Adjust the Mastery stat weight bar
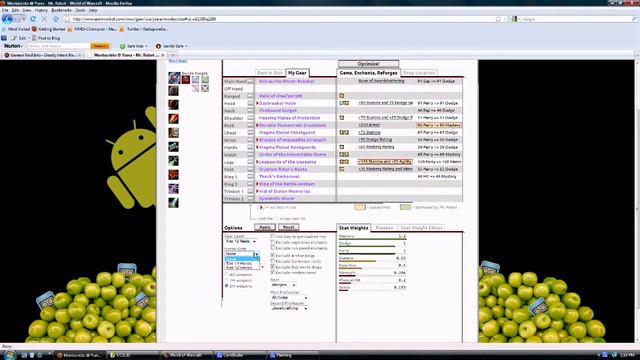The width and height of the screenshot is (640, 360). coord(372,239)
